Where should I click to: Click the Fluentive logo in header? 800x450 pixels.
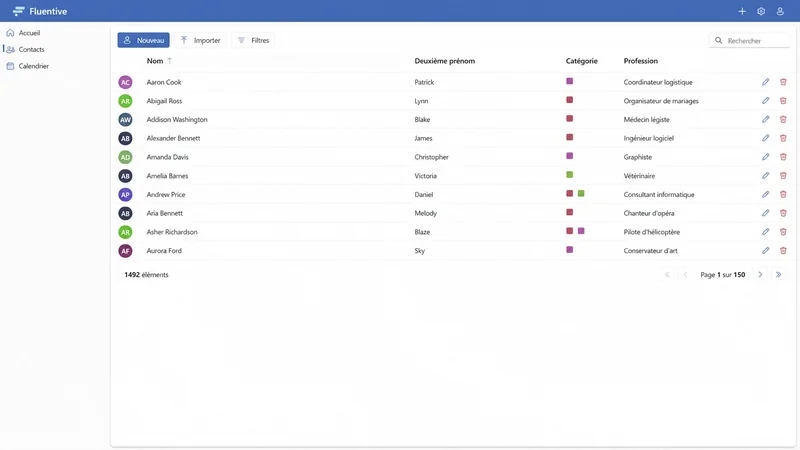pos(40,11)
